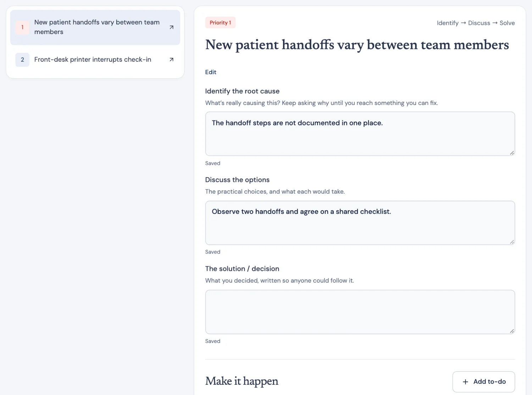Click the empty solution / decision field
The width and height of the screenshot is (532, 395).
coord(360,312)
